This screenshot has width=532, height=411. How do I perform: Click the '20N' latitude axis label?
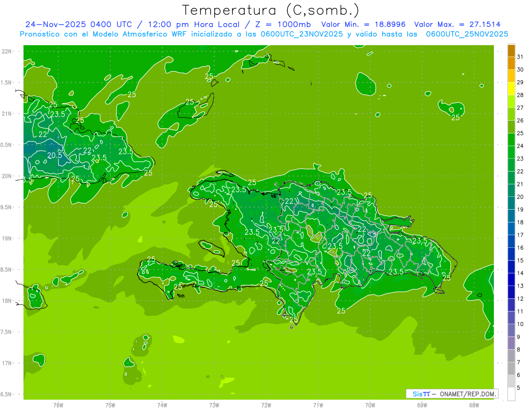pyautogui.click(x=7, y=176)
